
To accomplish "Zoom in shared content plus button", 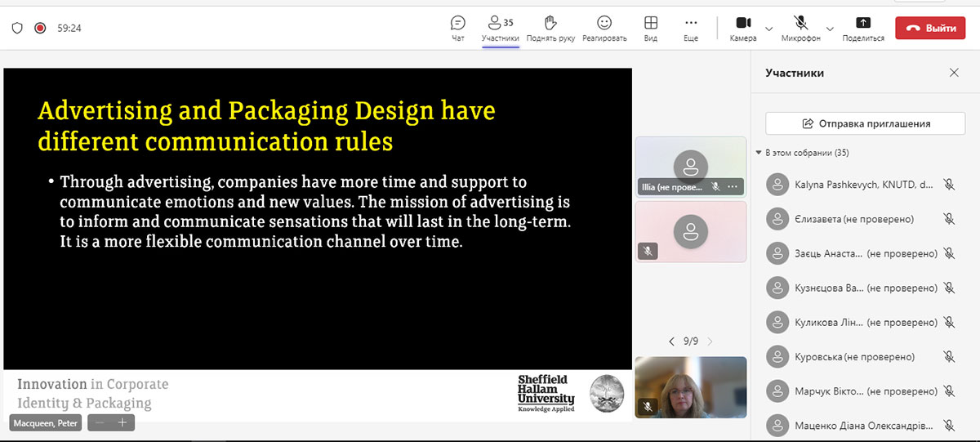I will coord(122,422).
